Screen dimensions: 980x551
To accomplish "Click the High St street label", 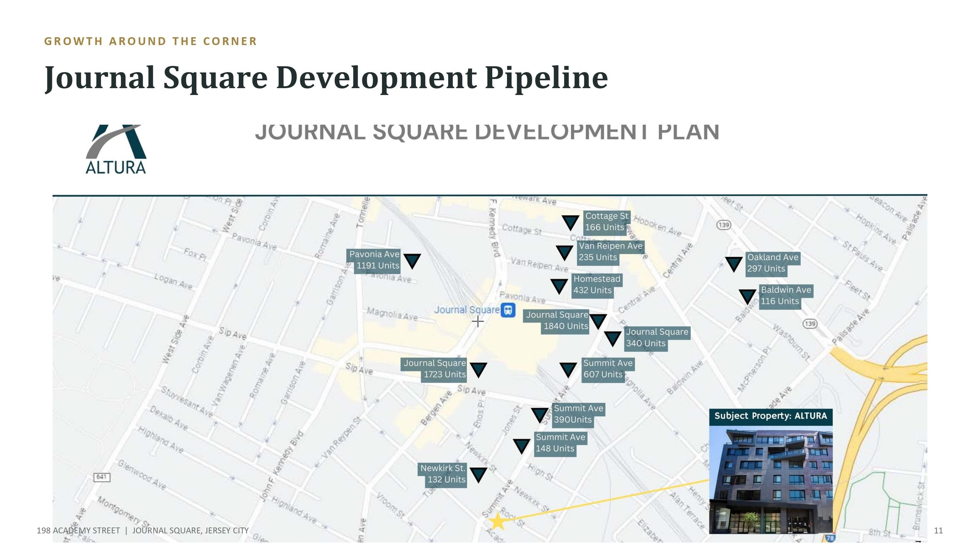I will pyautogui.click(x=541, y=472).
